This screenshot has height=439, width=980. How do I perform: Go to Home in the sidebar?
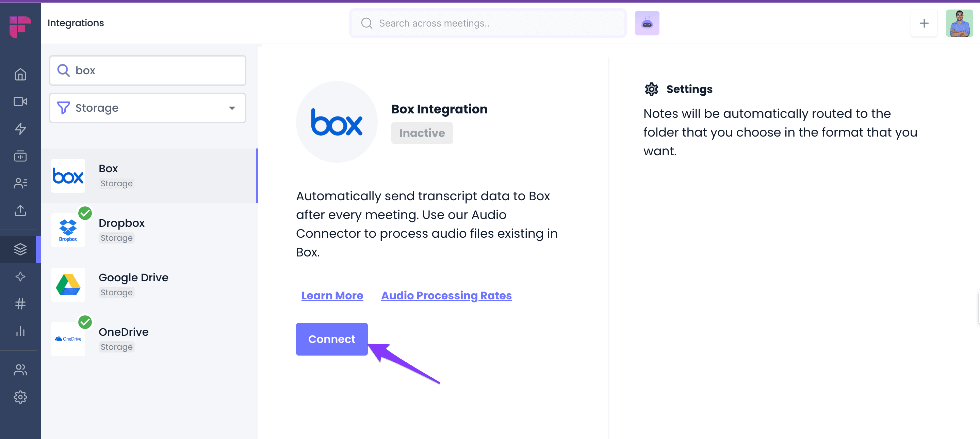(x=20, y=74)
